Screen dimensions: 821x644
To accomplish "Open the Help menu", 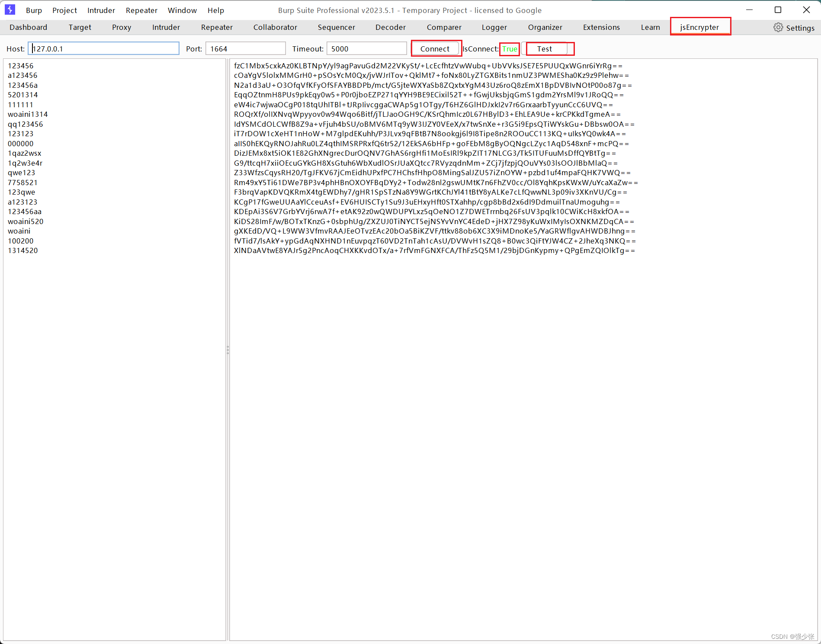I will [x=216, y=10].
